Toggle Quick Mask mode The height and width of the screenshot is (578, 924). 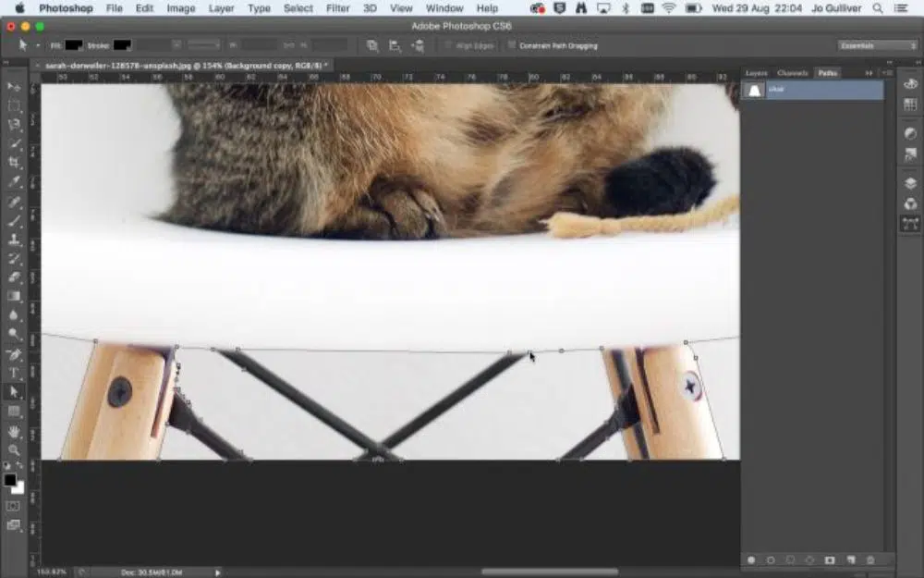coord(14,506)
